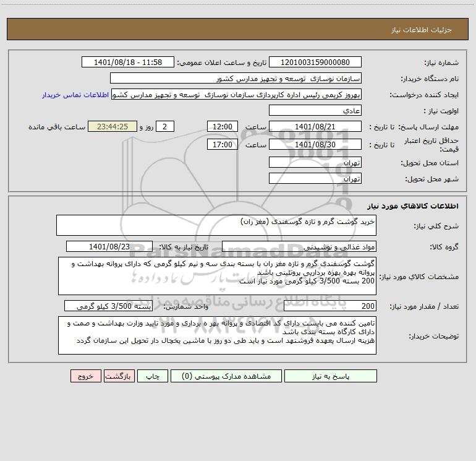Click the response deadline date 1401/08/21
Screen dimensions: 476x461
coord(315,126)
